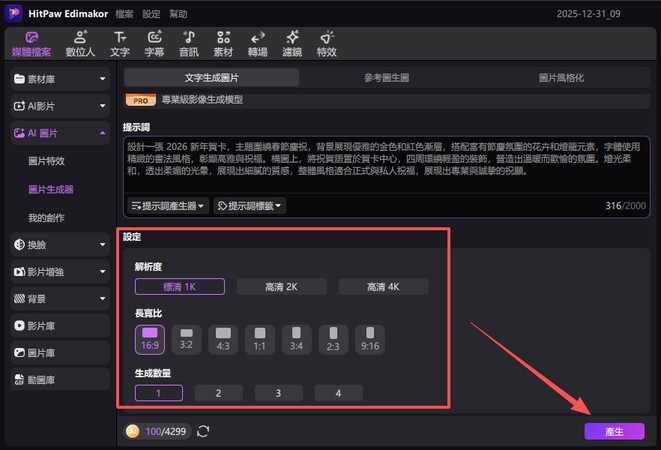Click the 100/4299 credits counter
The height and width of the screenshot is (450, 661).
click(x=166, y=431)
